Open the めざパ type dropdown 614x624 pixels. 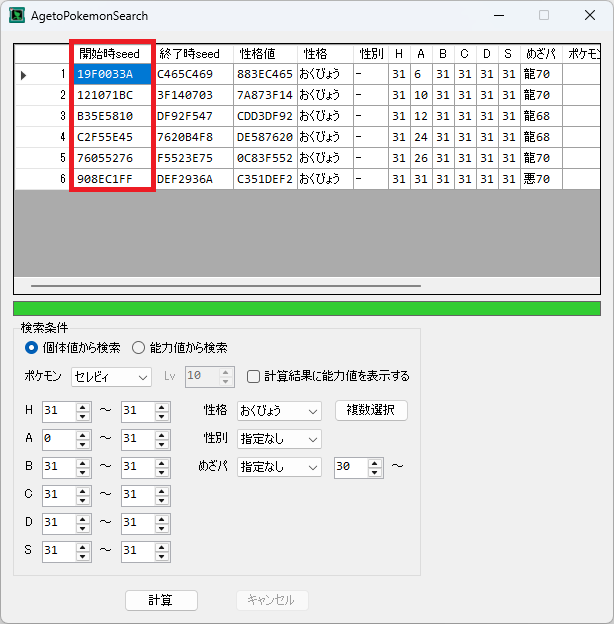(279, 467)
